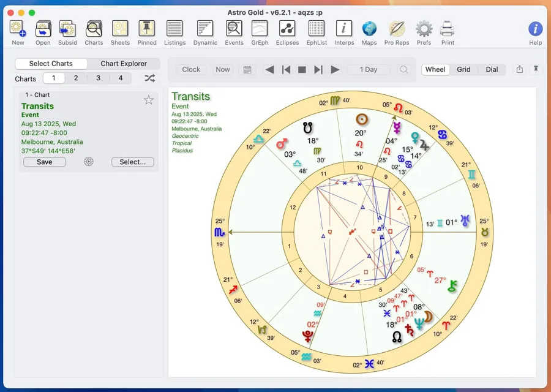This screenshot has width=551, height=392.
Task: Step forward in time animation
Action: [x=318, y=70]
